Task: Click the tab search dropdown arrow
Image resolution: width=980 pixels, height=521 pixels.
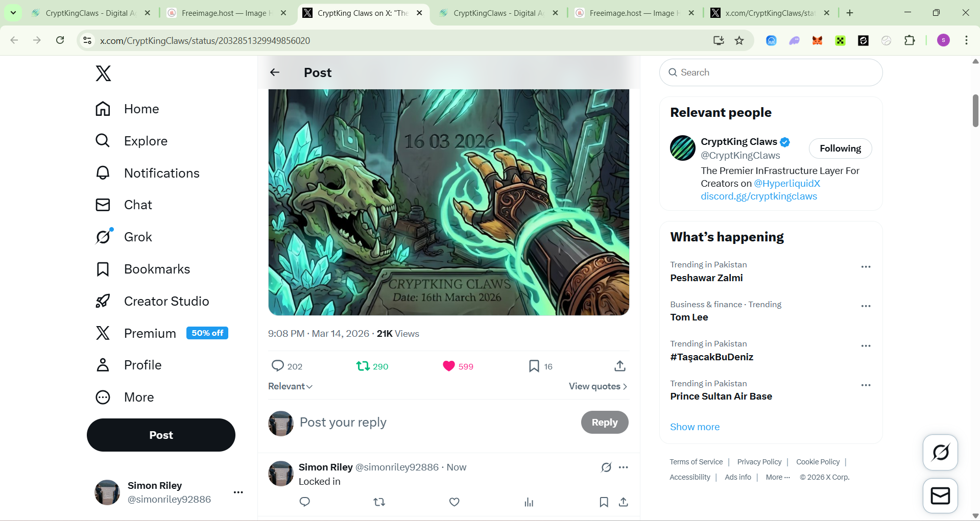Action: (x=13, y=13)
